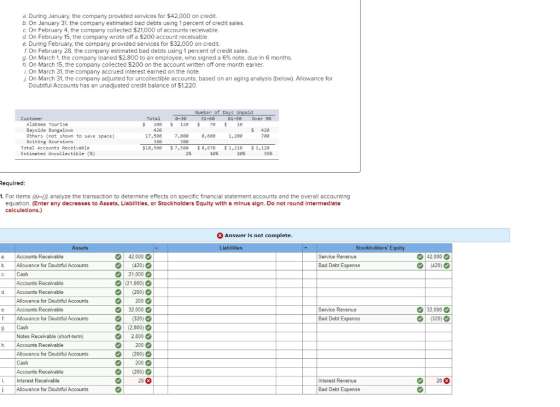
Task: Click the green check next to row a Accounts Receivable
Action: 118,257
